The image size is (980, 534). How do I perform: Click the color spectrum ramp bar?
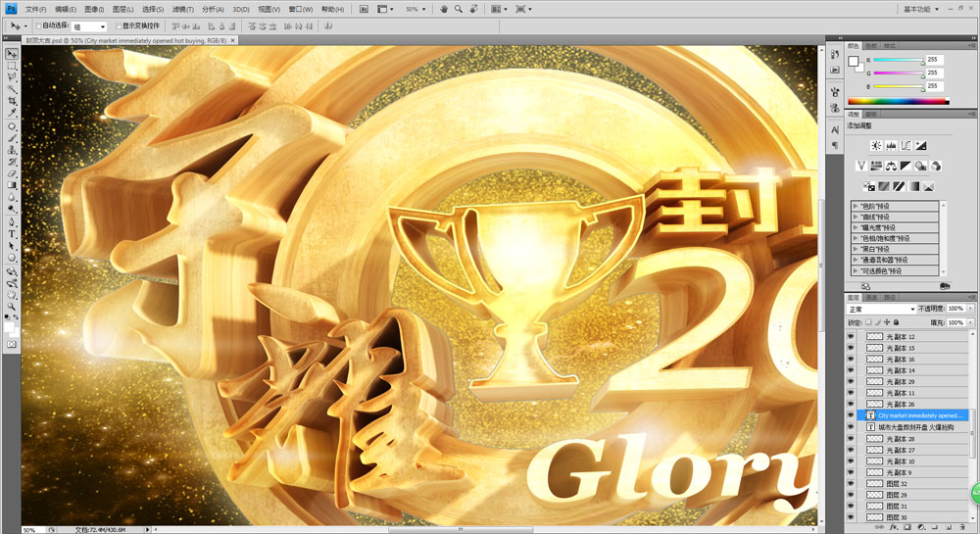coord(898,101)
